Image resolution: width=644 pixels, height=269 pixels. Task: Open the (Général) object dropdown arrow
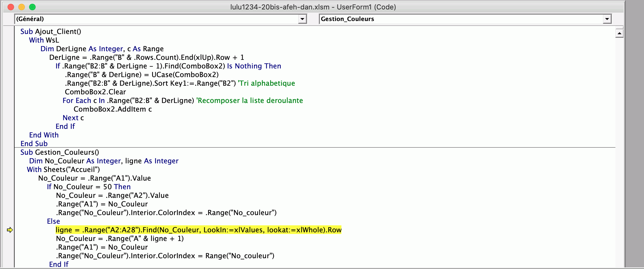tap(302, 19)
